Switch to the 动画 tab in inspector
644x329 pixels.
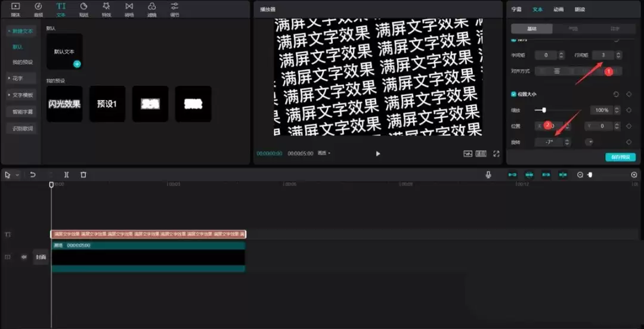(558, 10)
